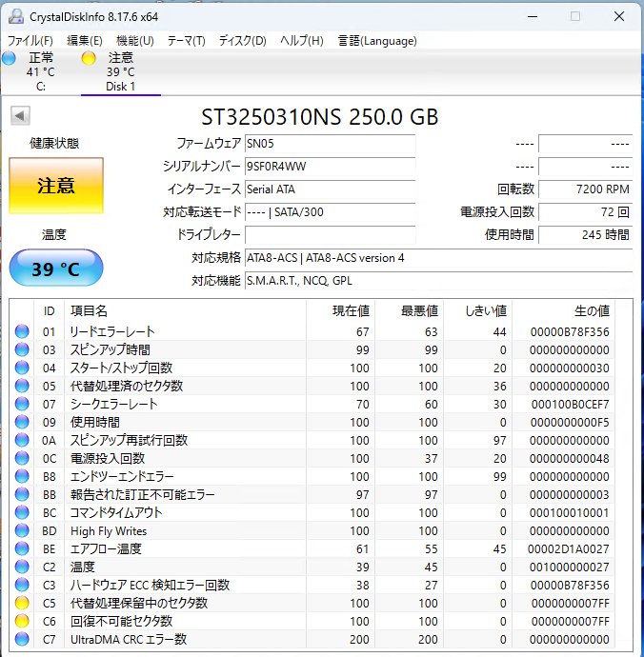Click the 回復不可能セクタ数 attribute name
Image resolution: width=644 pixels, height=657 pixels.
pos(121,621)
